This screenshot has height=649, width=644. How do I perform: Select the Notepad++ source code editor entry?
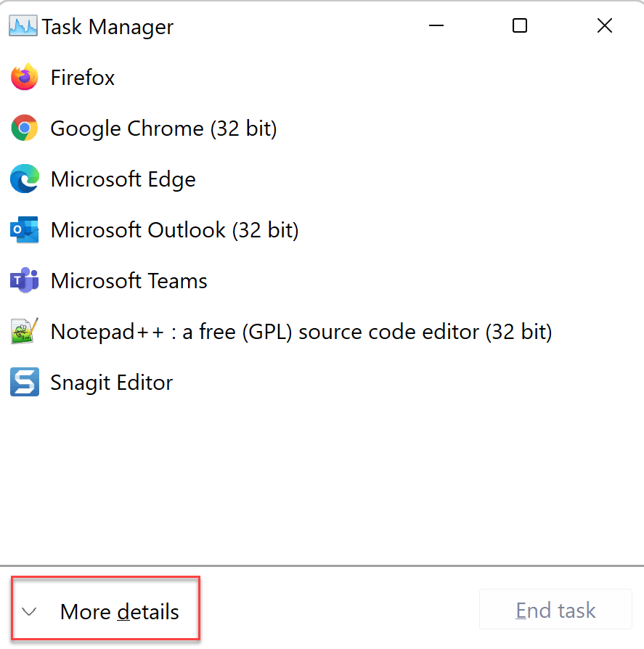click(x=301, y=332)
